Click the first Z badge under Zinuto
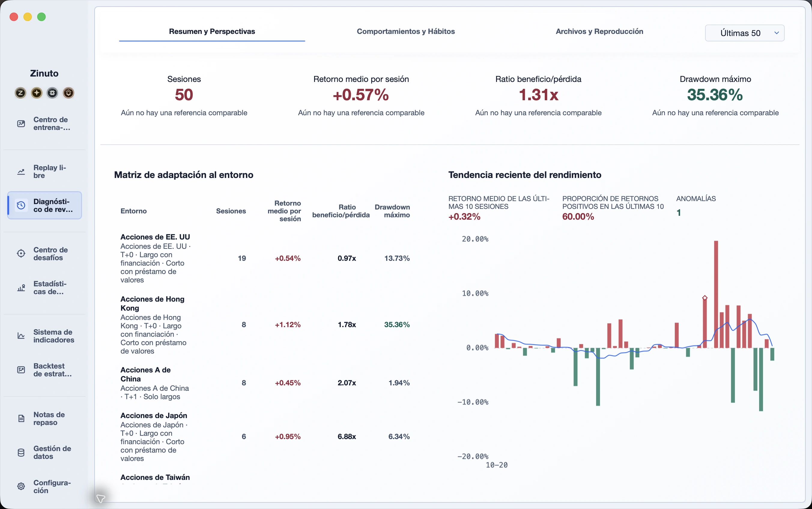 (x=20, y=93)
